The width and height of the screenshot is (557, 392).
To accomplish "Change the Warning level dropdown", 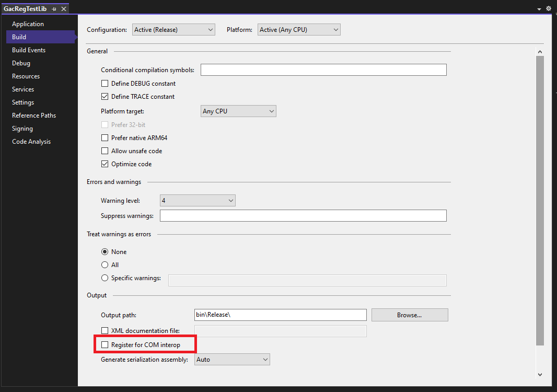I will [197, 200].
